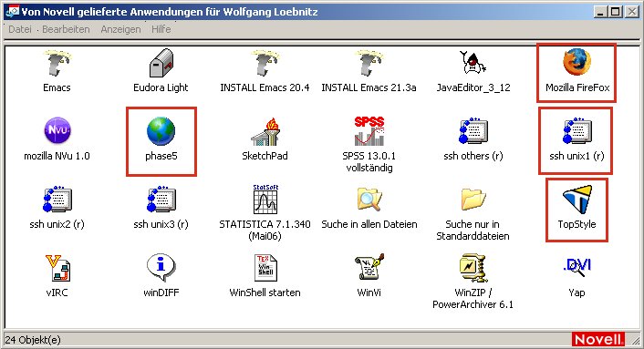Viewport: 644px width, 349px height.
Task: Open the Datei menu
Action: click(x=20, y=29)
